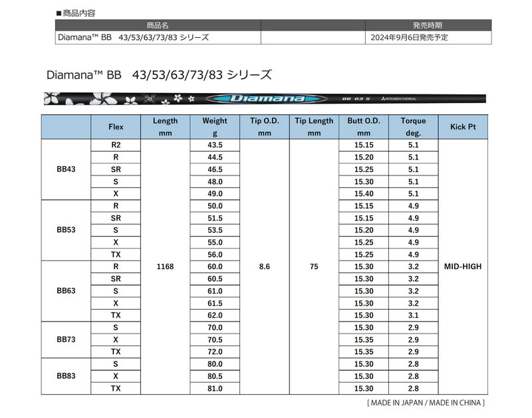Click the '62.0' weight cell
This screenshot has width=532, height=418.
[215, 315]
